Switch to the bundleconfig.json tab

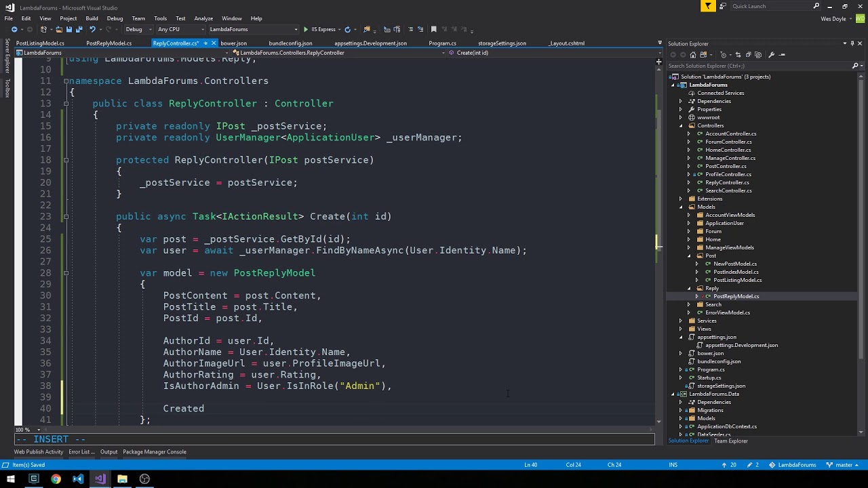pyautogui.click(x=290, y=43)
